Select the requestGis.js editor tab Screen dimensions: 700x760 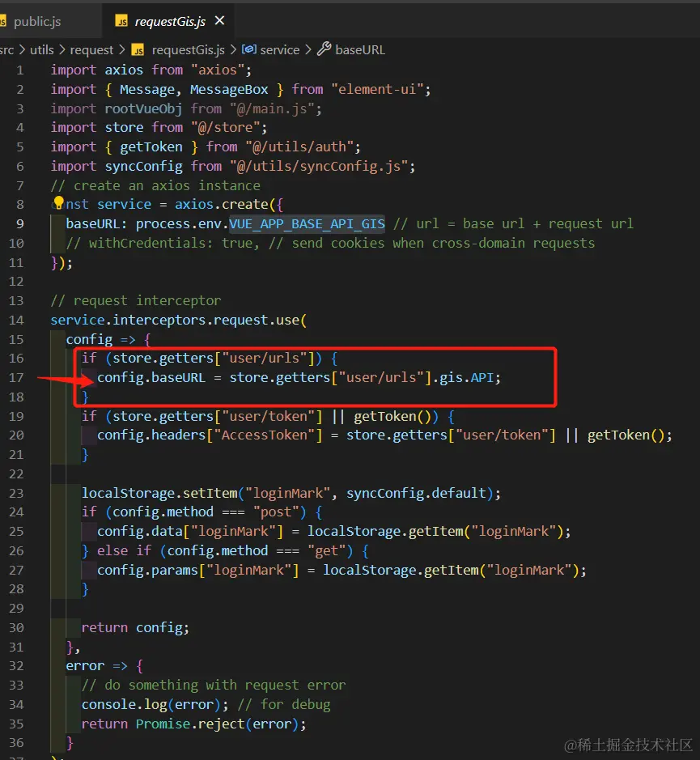[x=170, y=21]
